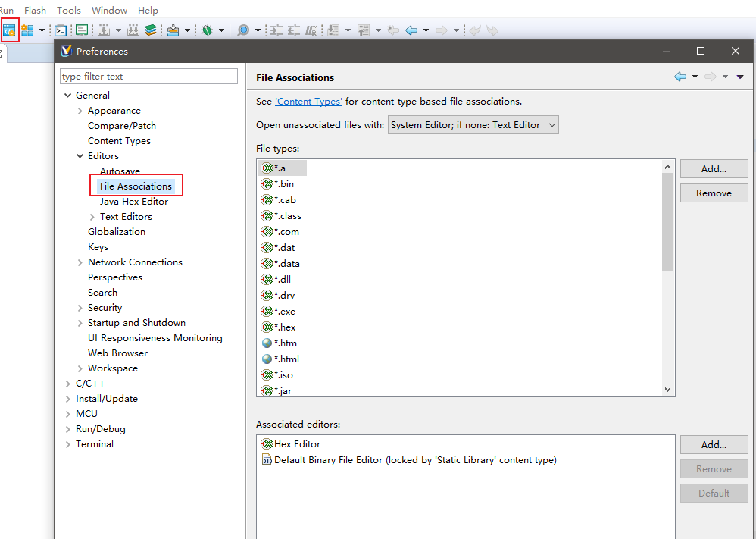Open the dropdown next to the search magnifier

[x=258, y=30]
